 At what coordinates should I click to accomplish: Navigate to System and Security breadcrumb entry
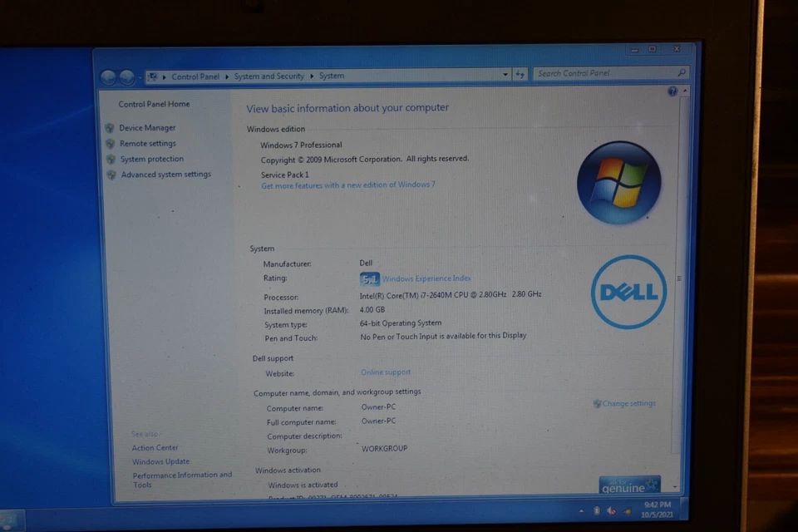pyautogui.click(x=268, y=76)
